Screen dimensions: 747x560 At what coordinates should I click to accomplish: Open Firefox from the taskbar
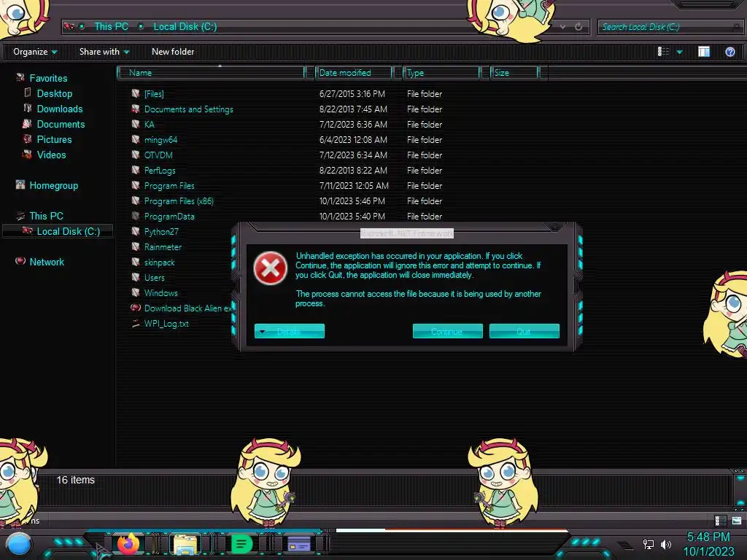click(x=128, y=543)
